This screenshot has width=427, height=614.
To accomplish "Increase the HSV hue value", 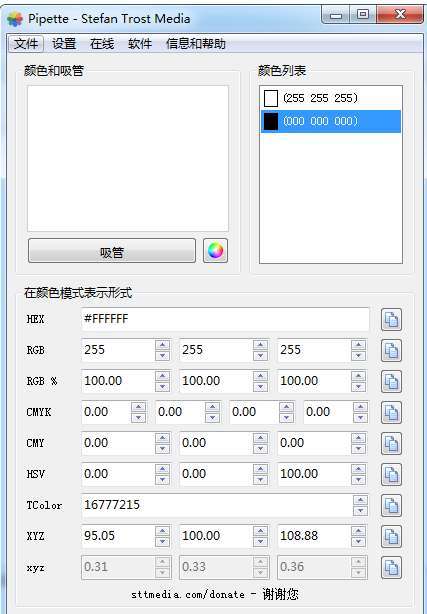I will click(162, 469).
